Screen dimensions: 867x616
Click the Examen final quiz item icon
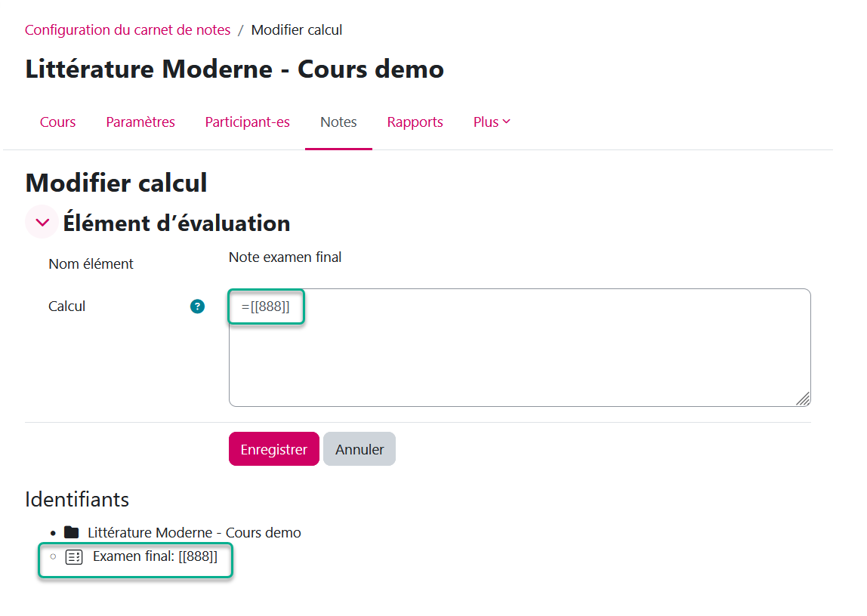(x=73, y=557)
